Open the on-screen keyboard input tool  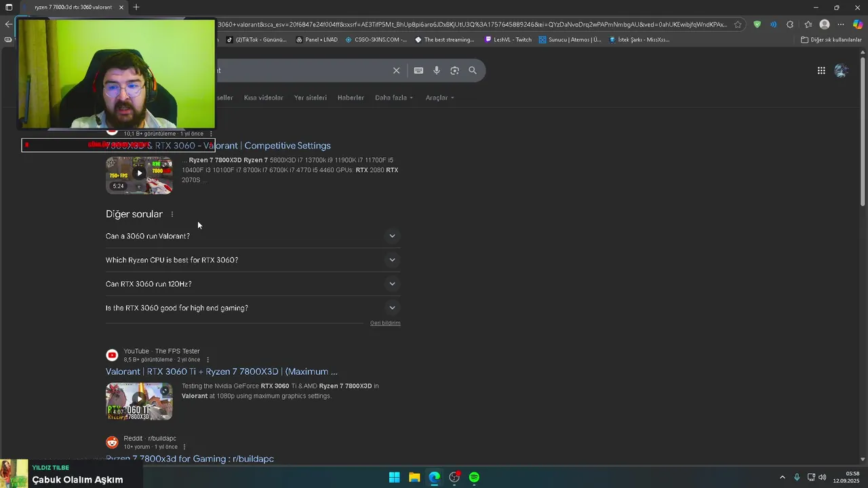tap(418, 70)
